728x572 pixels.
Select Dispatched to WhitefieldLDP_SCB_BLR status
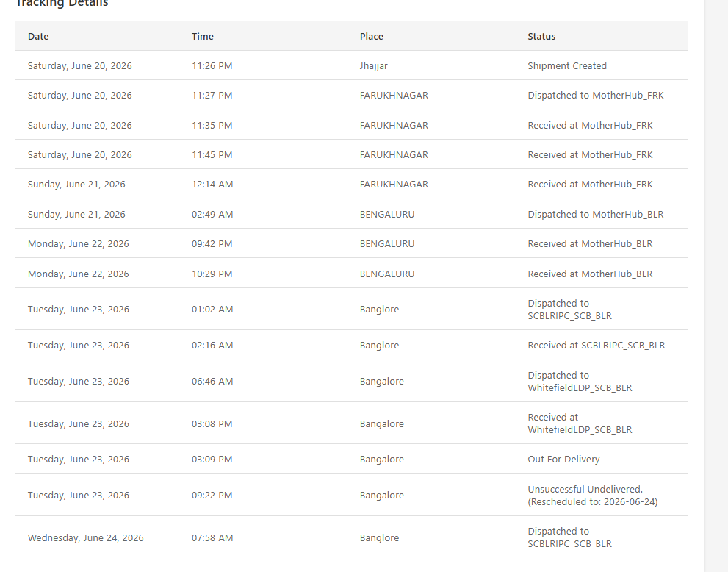point(580,382)
